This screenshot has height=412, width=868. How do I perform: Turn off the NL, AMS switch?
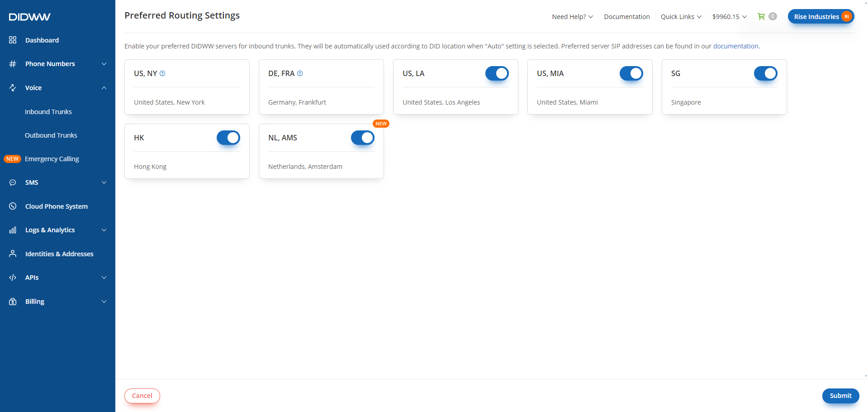click(x=362, y=138)
